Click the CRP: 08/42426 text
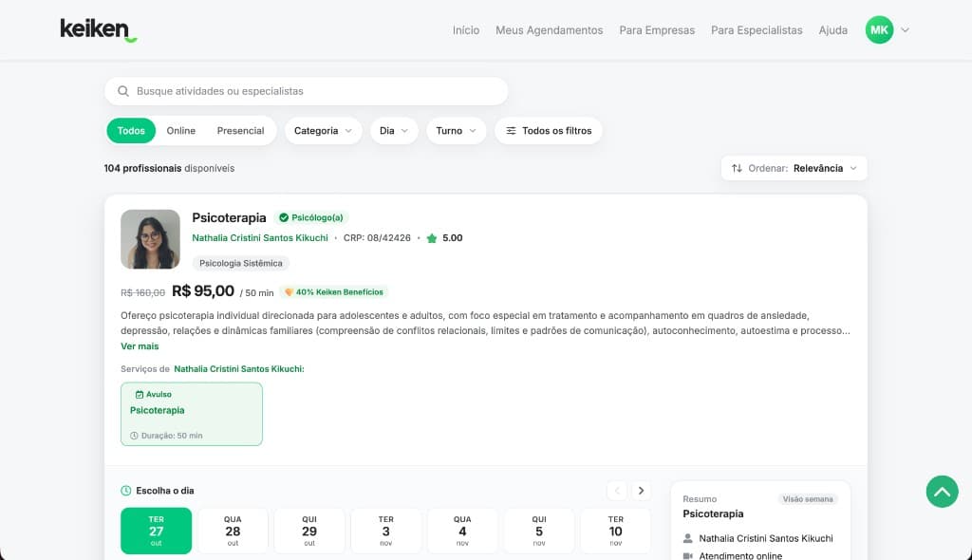This screenshot has width=972, height=560. tap(377, 238)
